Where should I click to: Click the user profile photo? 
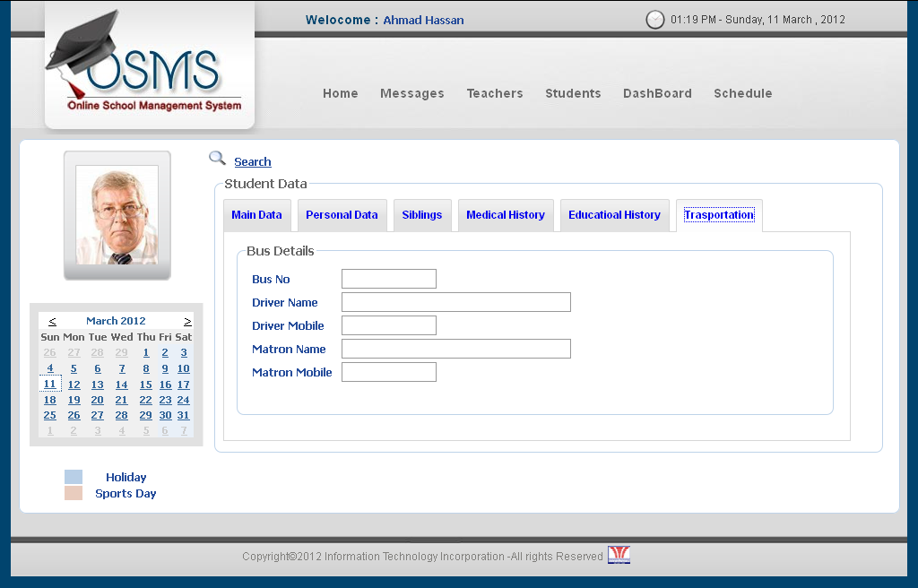(x=117, y=215)
